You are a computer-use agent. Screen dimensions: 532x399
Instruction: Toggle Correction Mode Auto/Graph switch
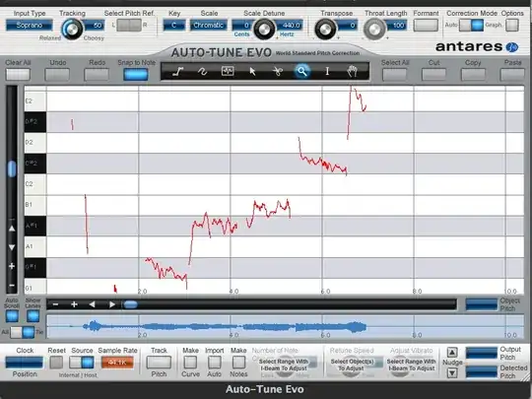pyautogui.click(x=471, y=25)
